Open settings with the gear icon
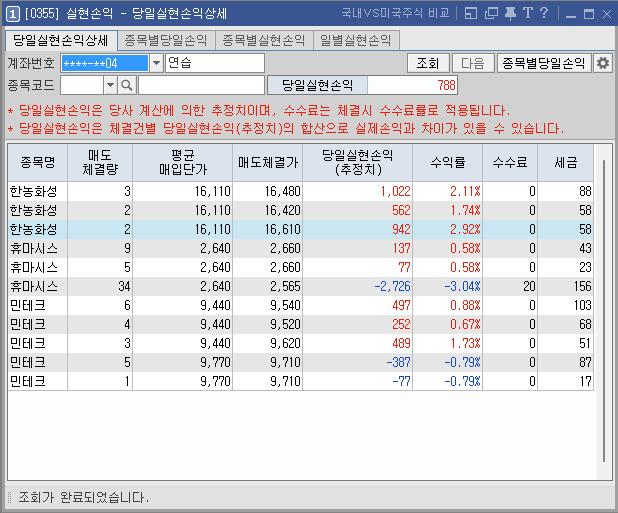Image resolution: width=618 pixels, height=513 pixels. [603, 63]
